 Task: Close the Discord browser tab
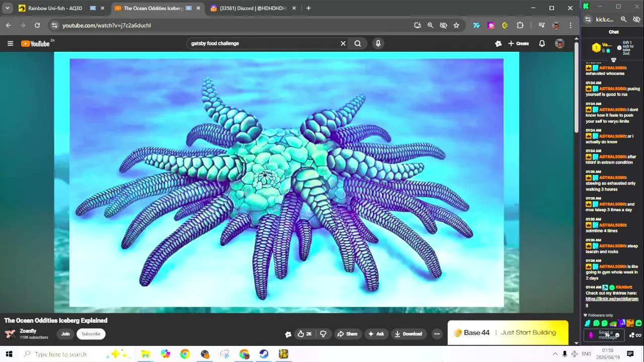294,8
